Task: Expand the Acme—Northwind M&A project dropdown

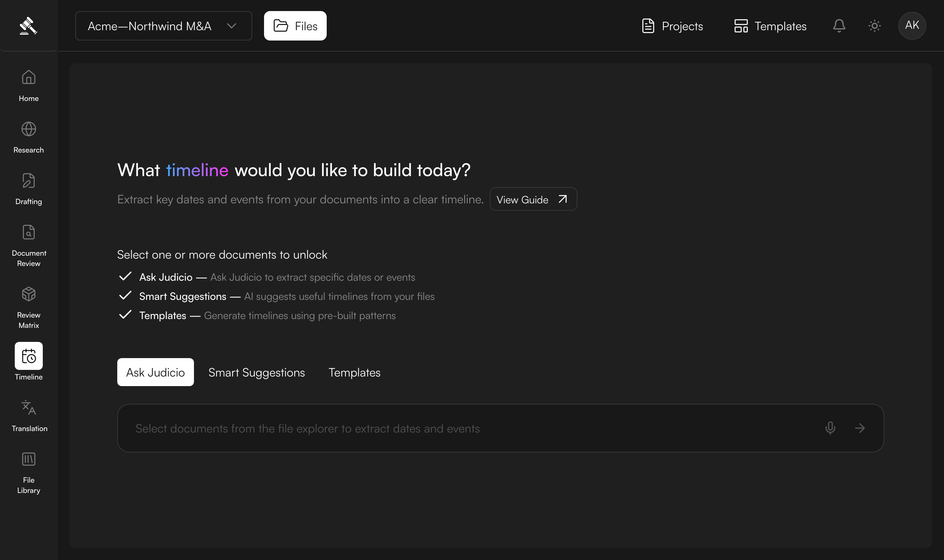Action: (x=163, y=26)
